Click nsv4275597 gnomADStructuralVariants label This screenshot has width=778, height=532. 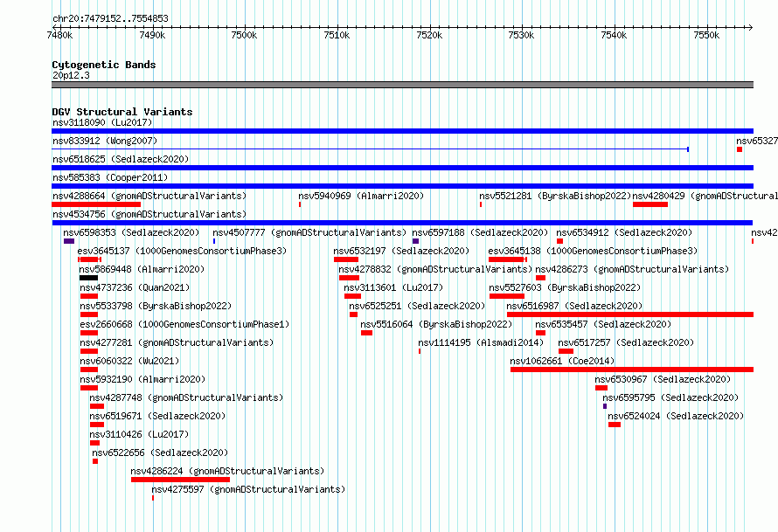pos(248,489)
